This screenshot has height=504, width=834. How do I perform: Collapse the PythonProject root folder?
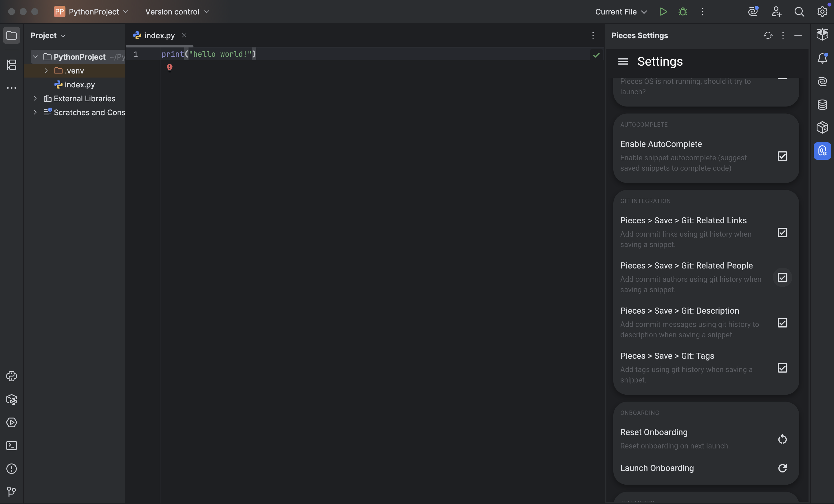click(35, 57)
